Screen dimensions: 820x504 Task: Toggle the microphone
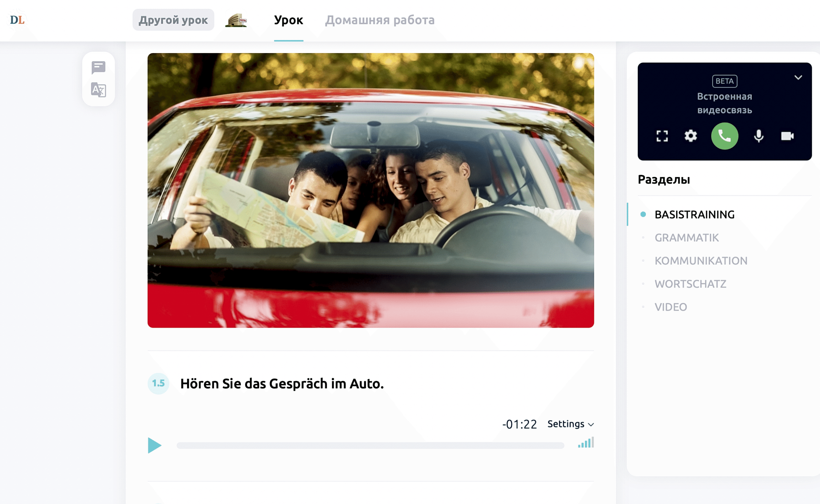click(759, 136)
